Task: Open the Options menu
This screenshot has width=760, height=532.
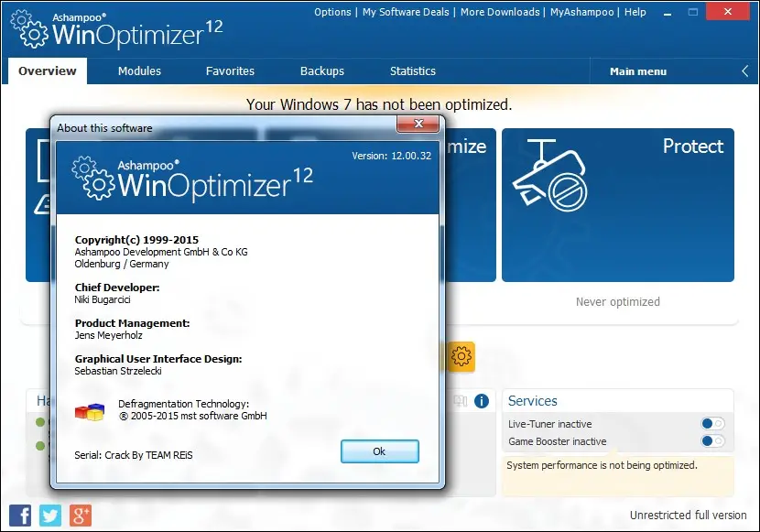Action: point(332,12)
